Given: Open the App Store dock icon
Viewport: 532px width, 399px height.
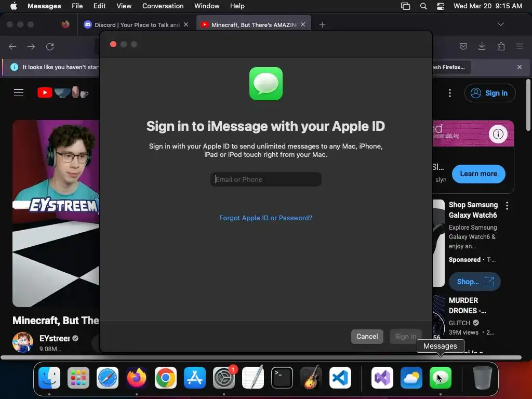Looking at the screenshot, I should (195, 378).
